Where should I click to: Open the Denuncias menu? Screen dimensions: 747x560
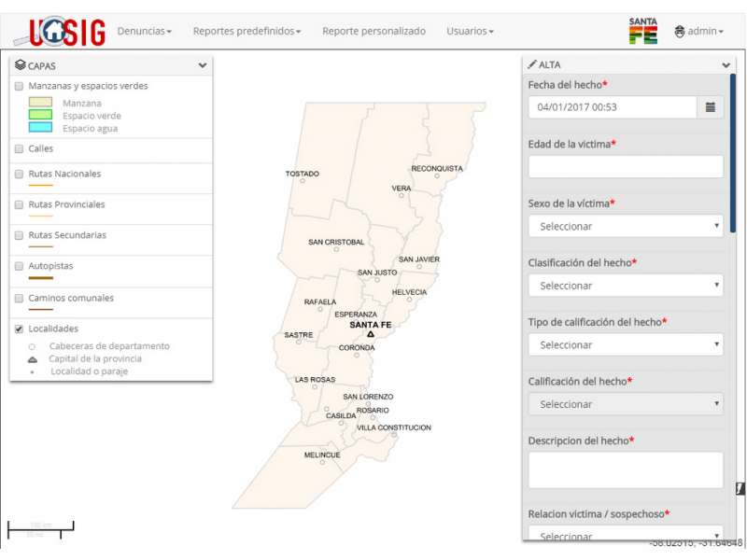[x=144, y=31]
